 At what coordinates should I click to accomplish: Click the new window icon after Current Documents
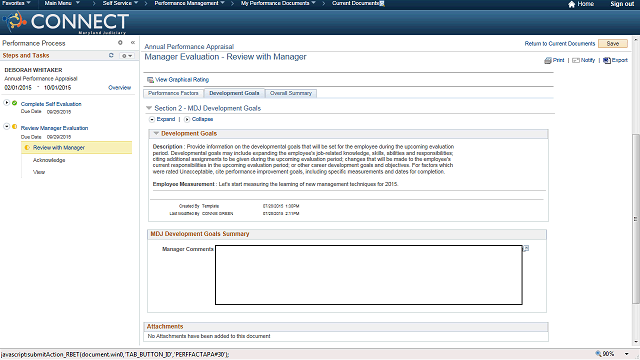click(x=382, y=3)
